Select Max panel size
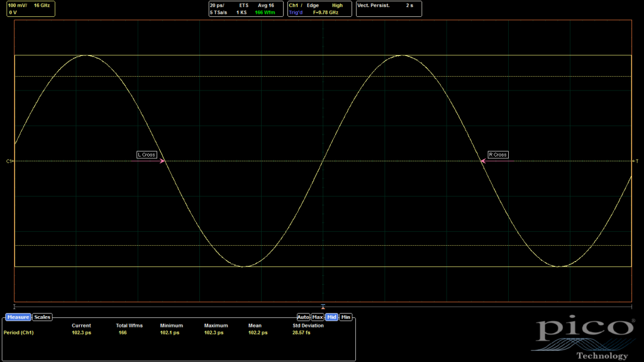The image size is (644, 362). click(318, 317)
